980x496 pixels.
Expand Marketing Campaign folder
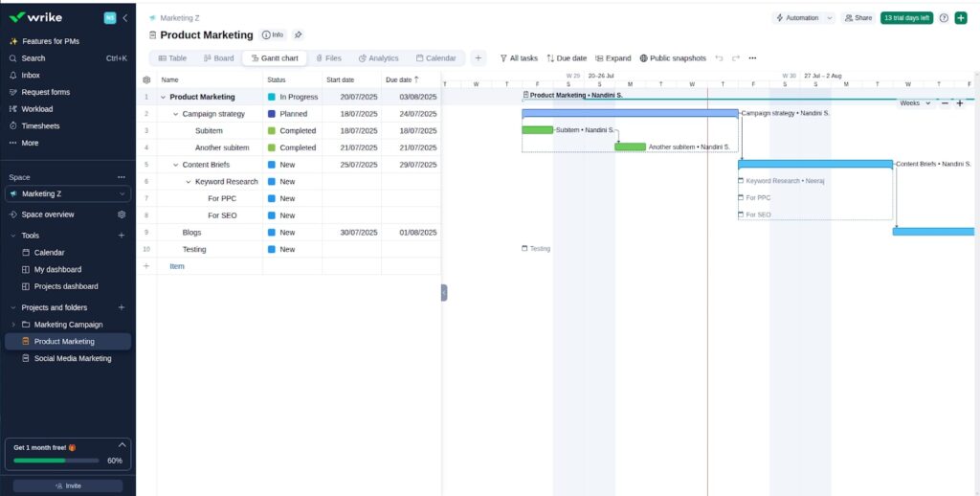(x=13, y=325)
